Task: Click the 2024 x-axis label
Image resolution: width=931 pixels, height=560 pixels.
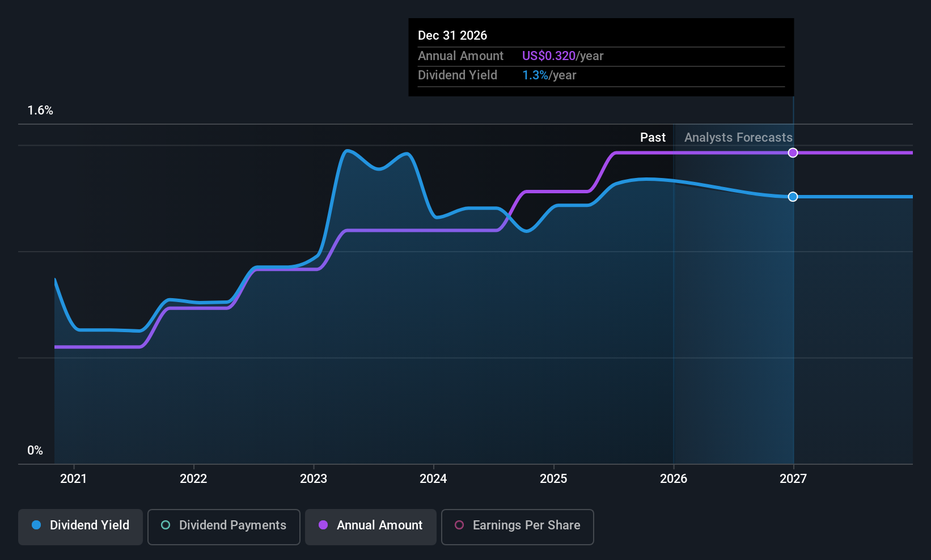Action: (433, 478)
